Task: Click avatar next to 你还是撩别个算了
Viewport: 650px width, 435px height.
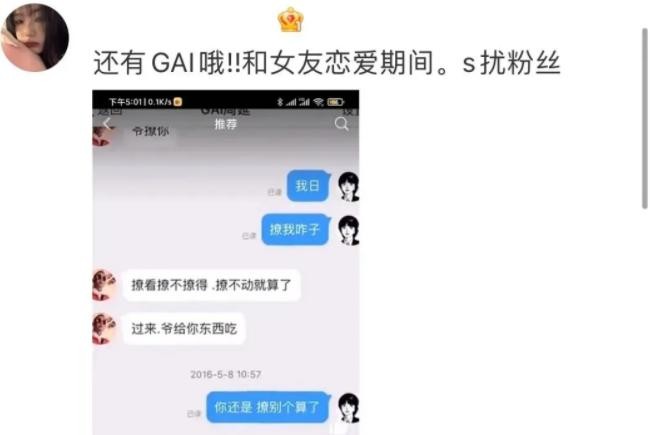Action: coord(348,408)
